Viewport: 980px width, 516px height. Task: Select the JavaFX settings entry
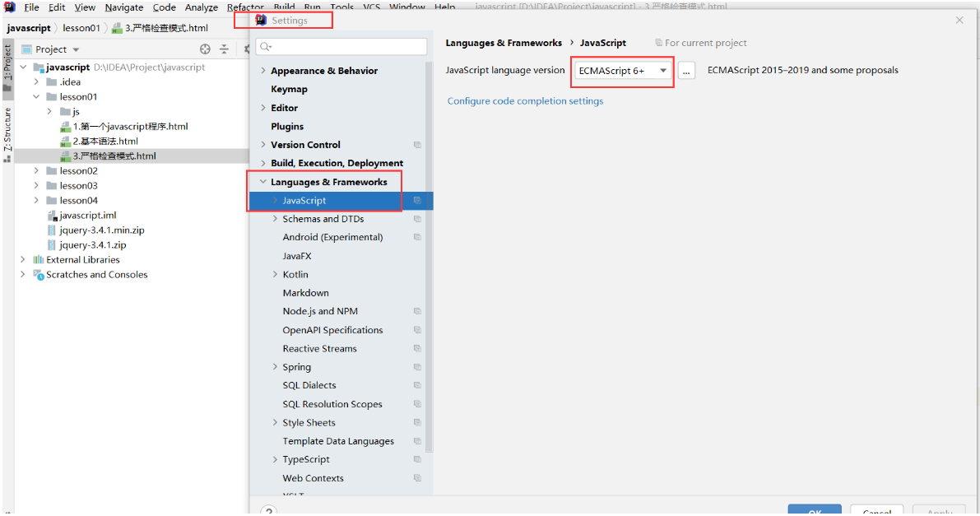pos(297,257)
